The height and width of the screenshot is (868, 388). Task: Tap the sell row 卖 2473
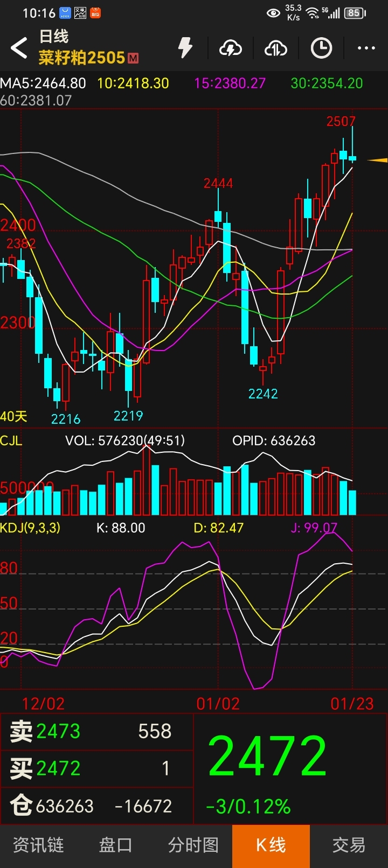(97, 731)
